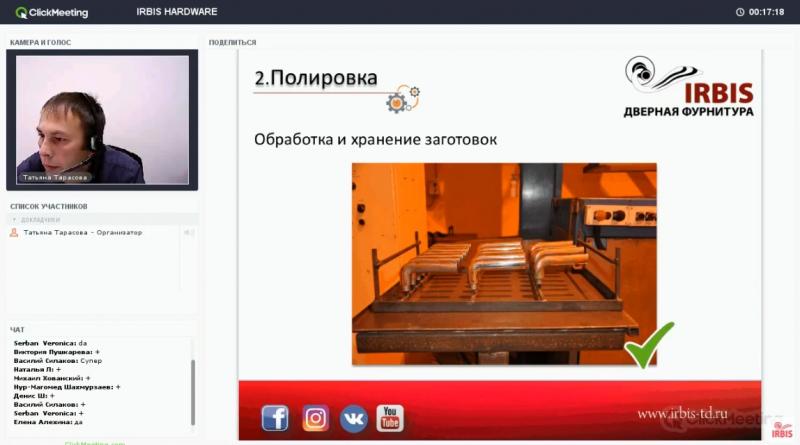Viewport: 800px width, 445px height.
Task: Click chat message from Нур-Магомед Шахмурзаев
Action: click(67, 387)
